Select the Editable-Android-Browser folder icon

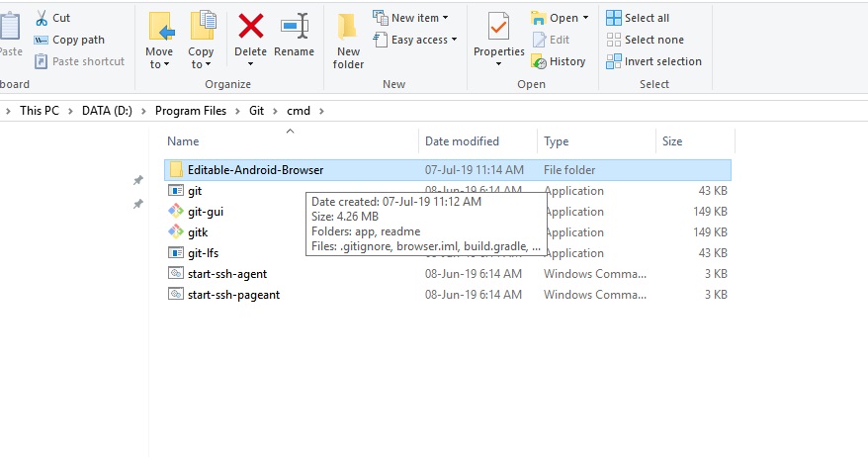pos(176,169)
